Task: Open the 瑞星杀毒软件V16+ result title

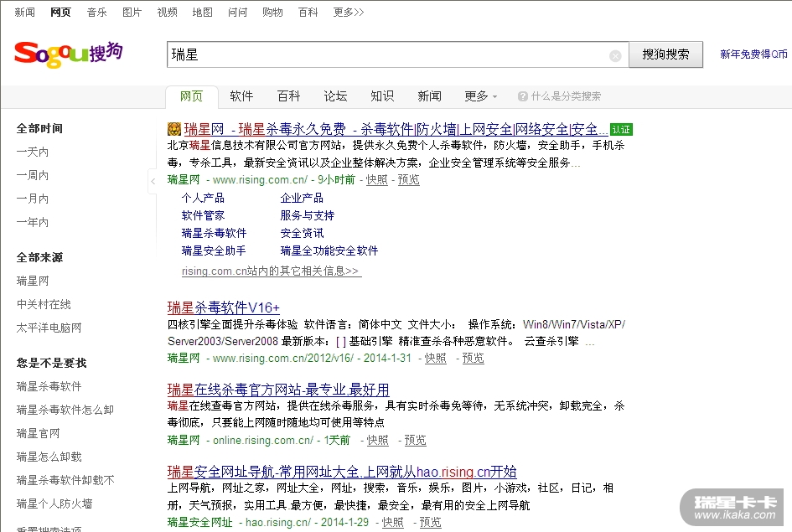Action: 223,307
